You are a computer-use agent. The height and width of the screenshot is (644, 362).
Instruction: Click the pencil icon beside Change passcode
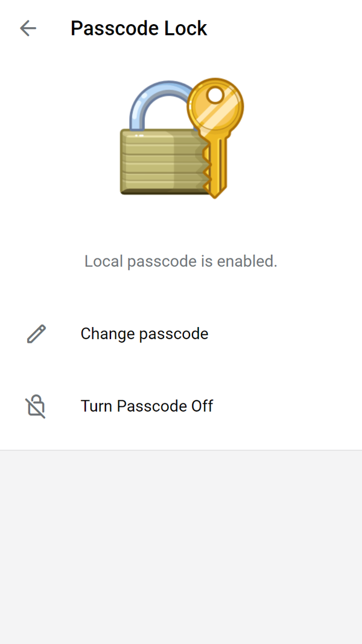[36, 334]
